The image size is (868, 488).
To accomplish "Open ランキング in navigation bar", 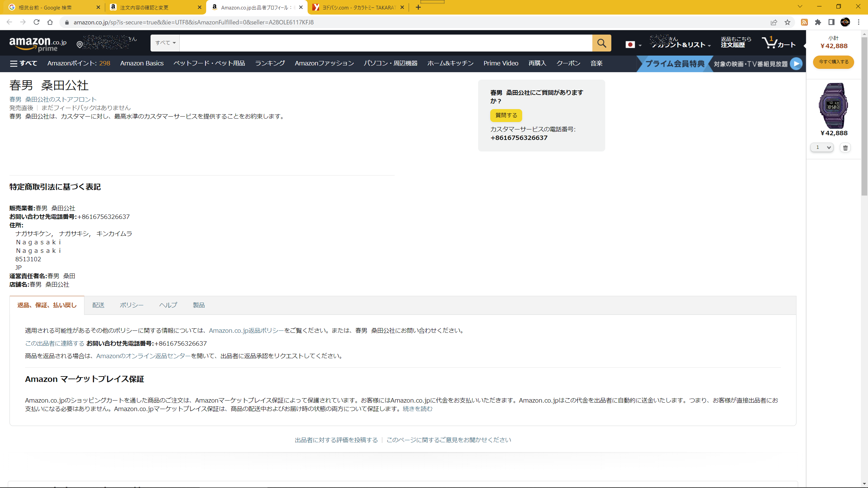I will pyautogui.click(x=270, y=63).
